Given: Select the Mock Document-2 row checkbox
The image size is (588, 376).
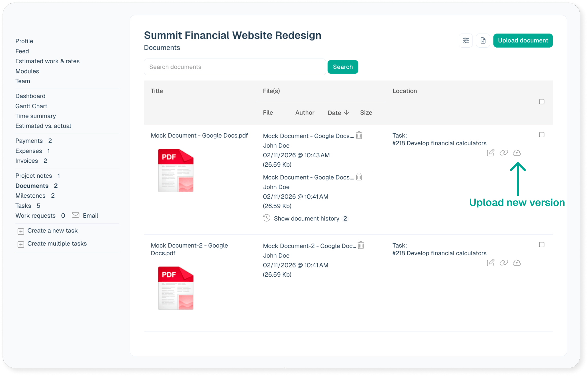Looking at the screenshot, I should click(542, 245).
